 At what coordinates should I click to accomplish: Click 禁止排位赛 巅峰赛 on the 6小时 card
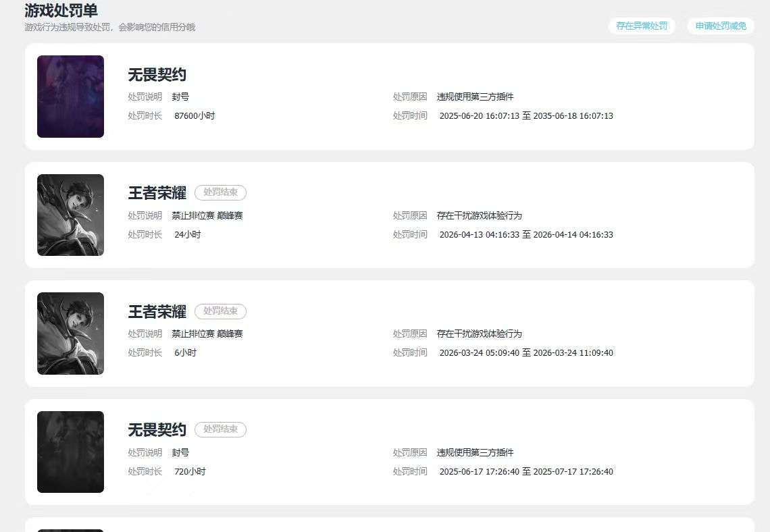(207, 334)
